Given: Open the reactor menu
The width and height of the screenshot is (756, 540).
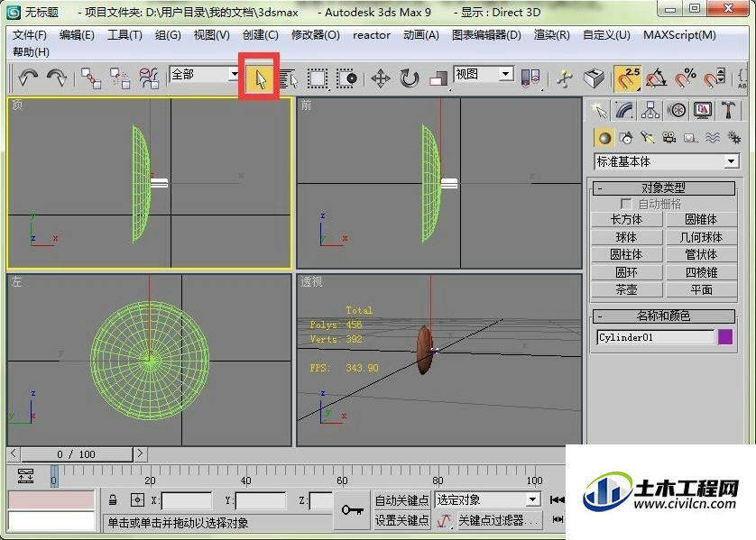Looking at the screenshot, I should tap(372, 35).
